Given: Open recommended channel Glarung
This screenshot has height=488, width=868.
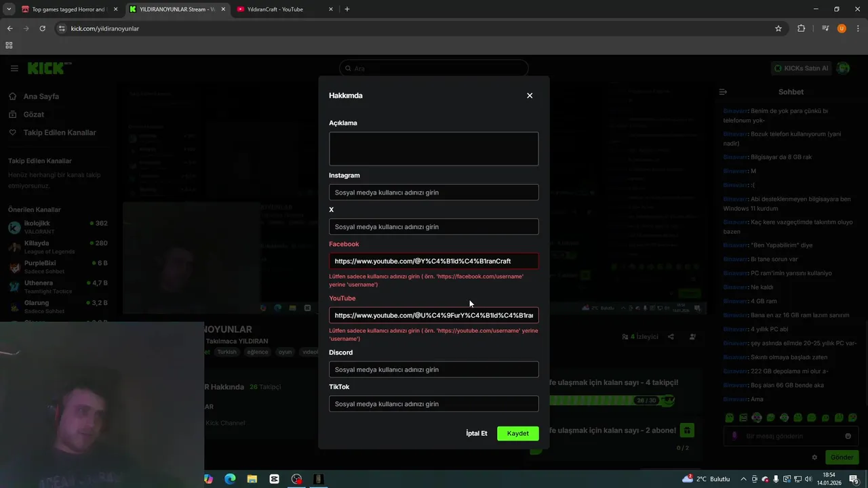Looking at the screenshot, I should (x=58, y=306).
